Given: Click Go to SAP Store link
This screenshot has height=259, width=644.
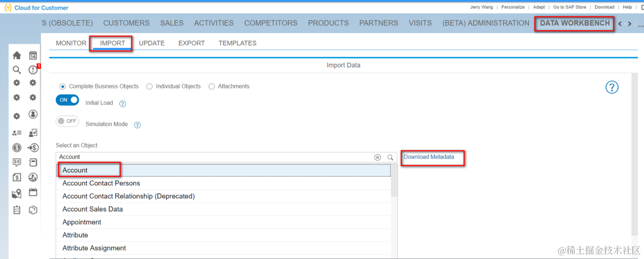Looking at the screenshot, I should 570,7.
